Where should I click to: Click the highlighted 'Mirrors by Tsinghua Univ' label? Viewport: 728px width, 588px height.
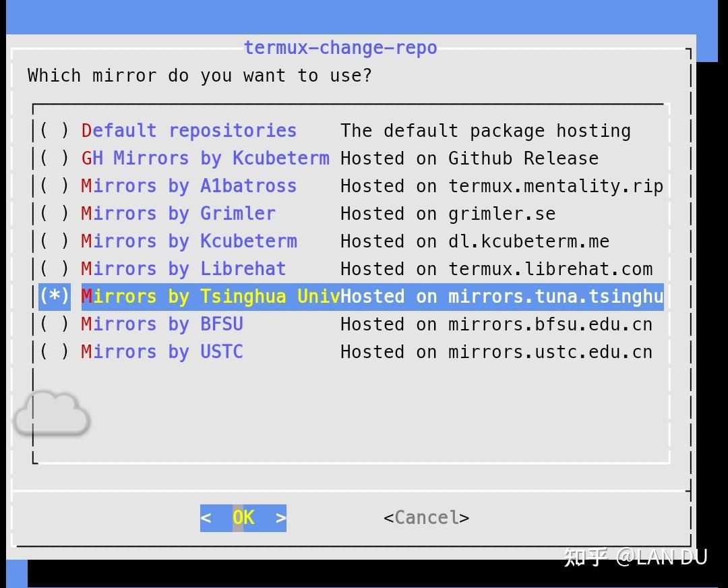click(211, 296)
